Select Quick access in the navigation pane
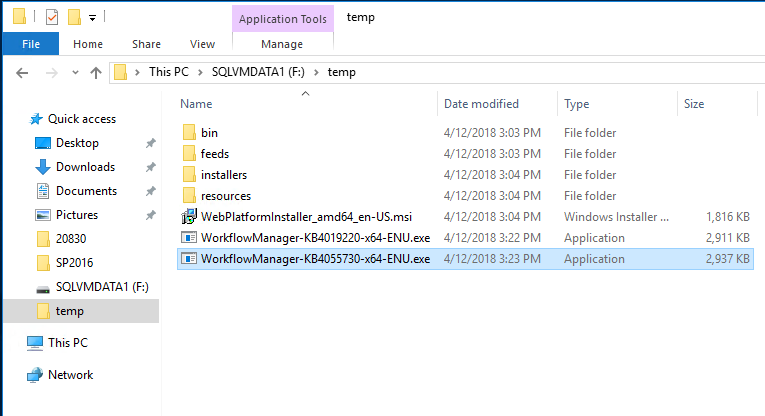Viewport: 765px width, 416px height. pyautogui.click(x=82, y=119)
